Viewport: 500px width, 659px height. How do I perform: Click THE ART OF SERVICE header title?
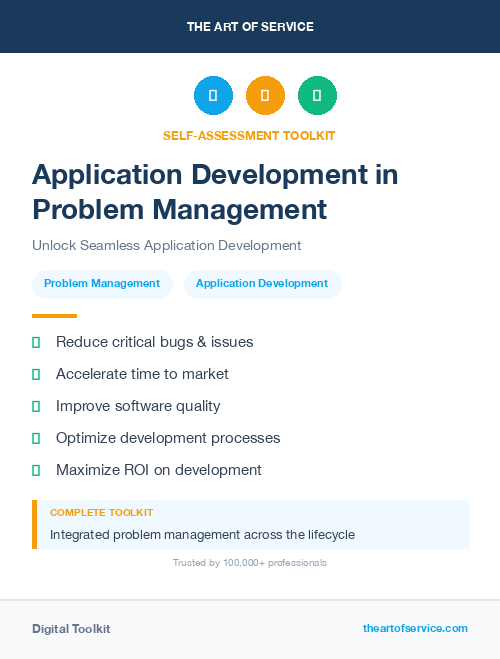[250, 27]
